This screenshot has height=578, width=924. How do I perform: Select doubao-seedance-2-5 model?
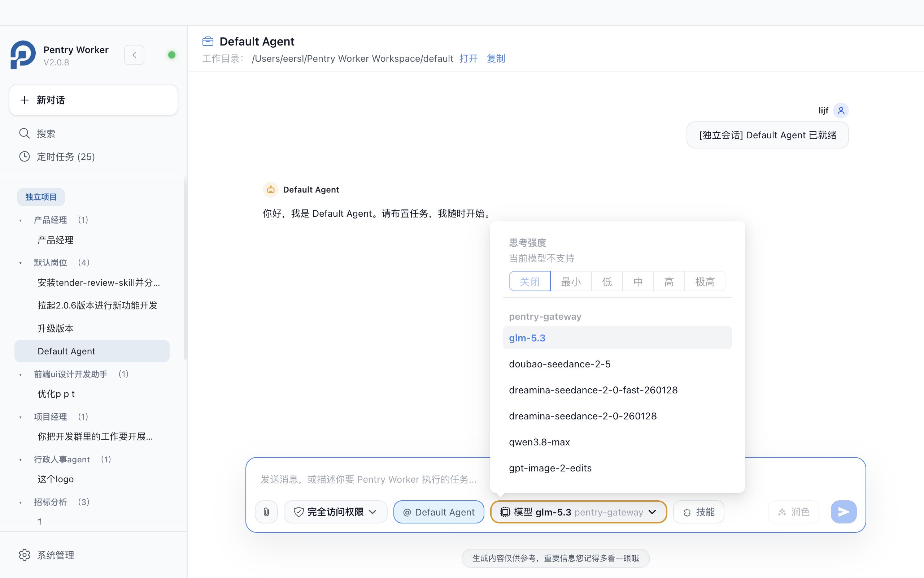(x=618, y=364)
